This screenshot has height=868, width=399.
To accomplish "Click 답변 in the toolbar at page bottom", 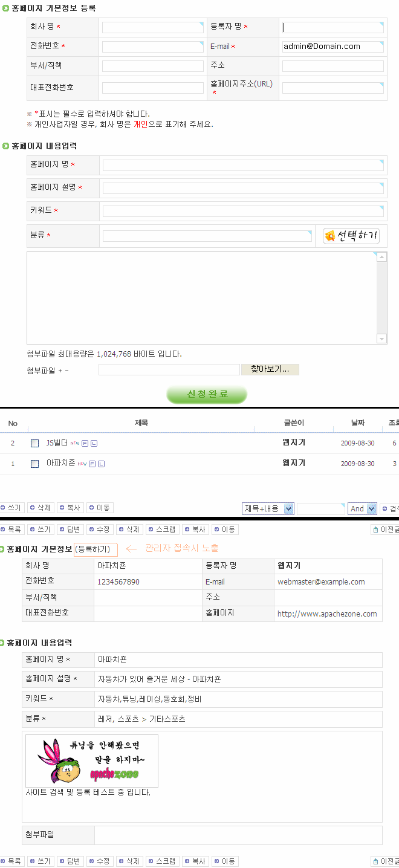I will point(70,861).
